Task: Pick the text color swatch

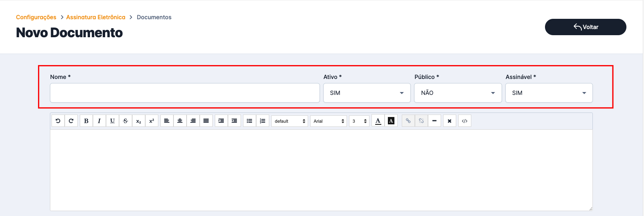Action: pos(378,121)
